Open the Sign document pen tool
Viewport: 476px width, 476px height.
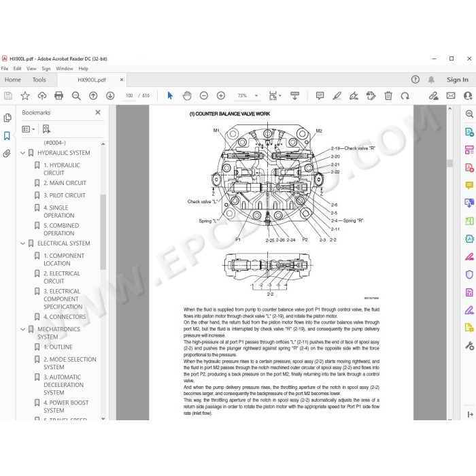pyautogui.click(x=354, y=96)
